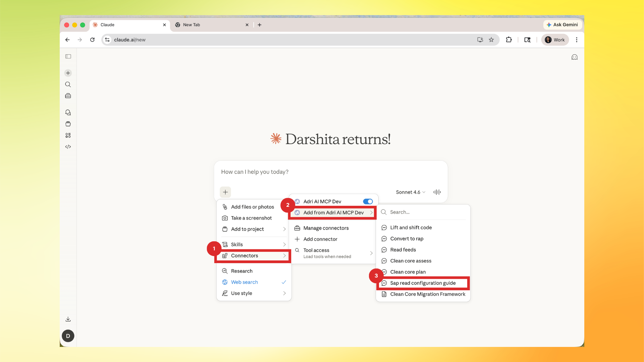Switch to the New Tab browser tab
The image size is (644, 362).
[x=192, y=25]
